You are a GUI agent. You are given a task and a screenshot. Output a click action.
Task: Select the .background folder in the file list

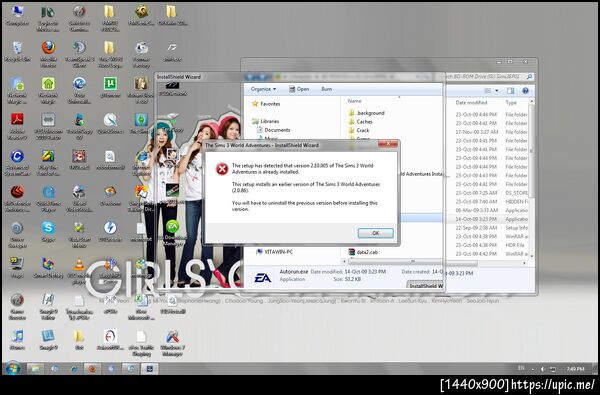pos(367,113)
